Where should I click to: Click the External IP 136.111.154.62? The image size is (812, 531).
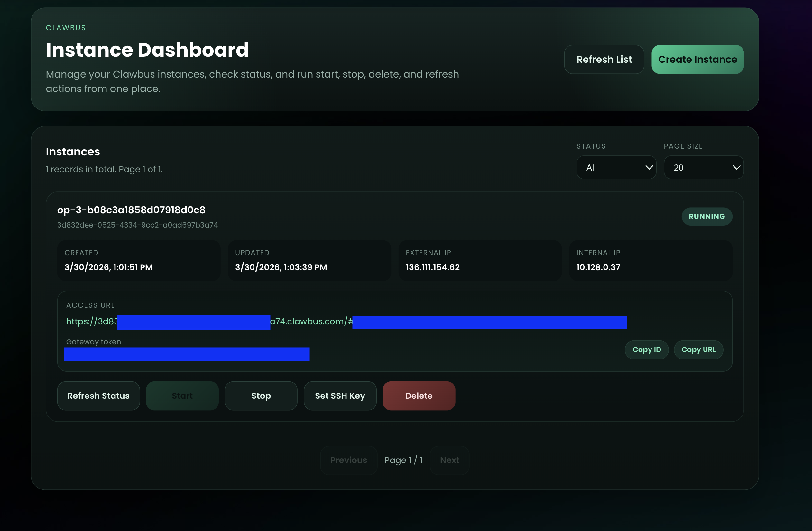[432, 267]
